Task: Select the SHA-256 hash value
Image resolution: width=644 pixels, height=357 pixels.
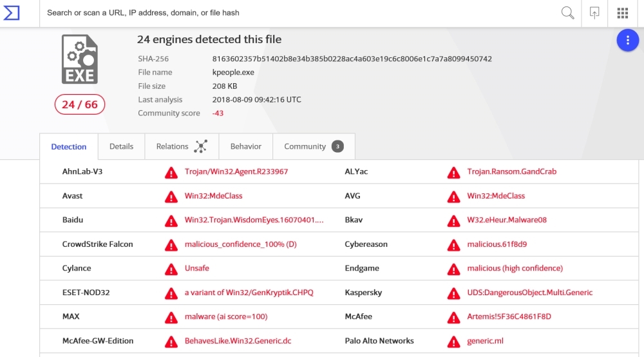Action: click(x=352, y=59)
